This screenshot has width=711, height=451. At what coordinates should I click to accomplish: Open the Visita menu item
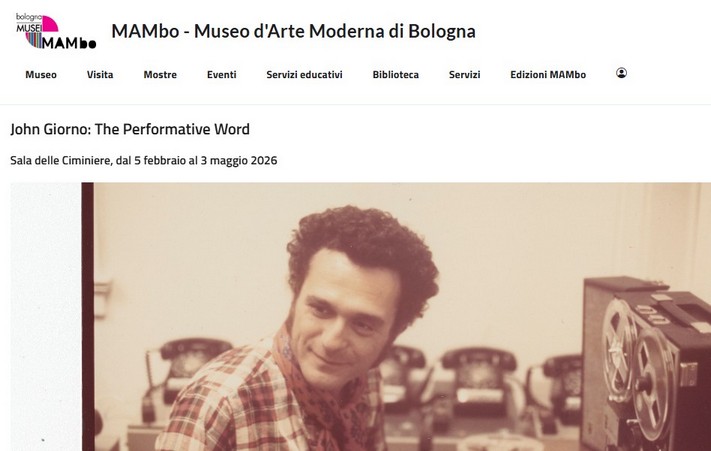click(x=100, y=75)
